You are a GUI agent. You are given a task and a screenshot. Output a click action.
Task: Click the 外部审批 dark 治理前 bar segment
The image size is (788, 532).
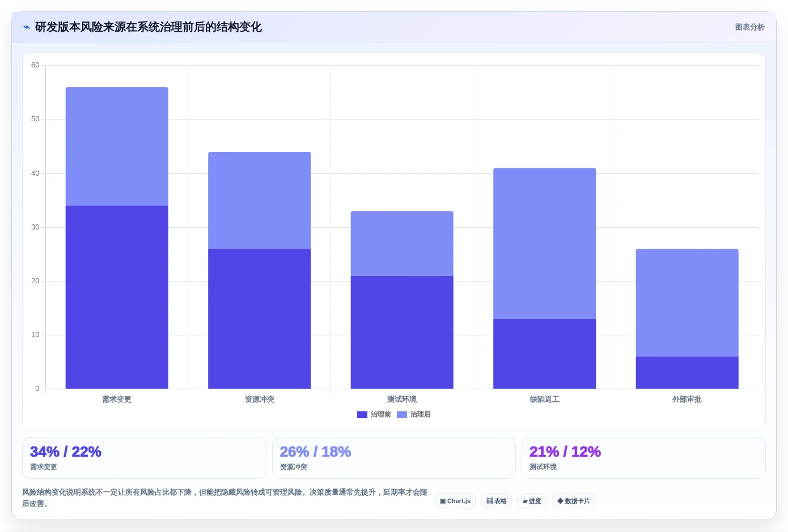(687, 372)
